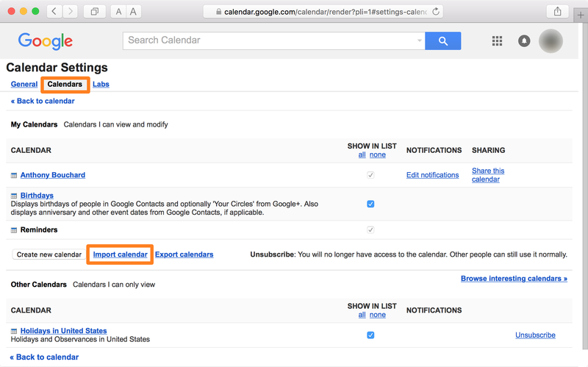The image size is (588, 367).
Task: Open the Safari tab overview button
Action: pyautogui.click(x=95, y=11)
